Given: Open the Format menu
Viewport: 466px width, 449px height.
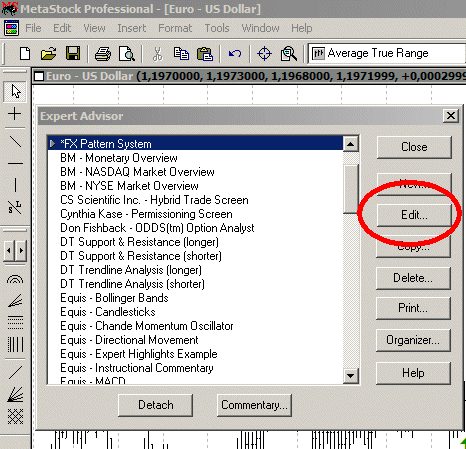Looking at the screenshot, I should [x=175, y=28].
